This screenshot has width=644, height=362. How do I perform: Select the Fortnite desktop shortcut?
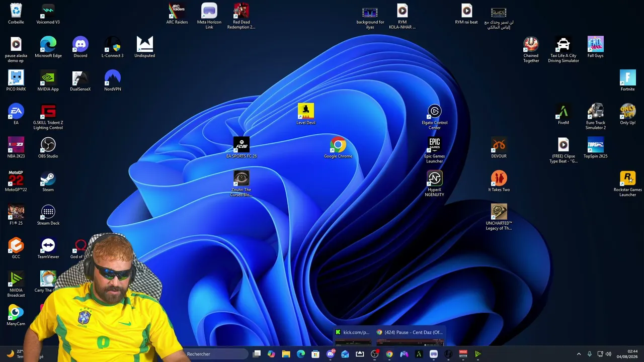628,81
